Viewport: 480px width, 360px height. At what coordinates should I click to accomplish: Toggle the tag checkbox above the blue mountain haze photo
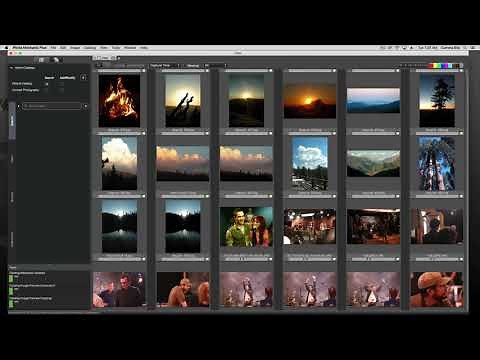397,71
